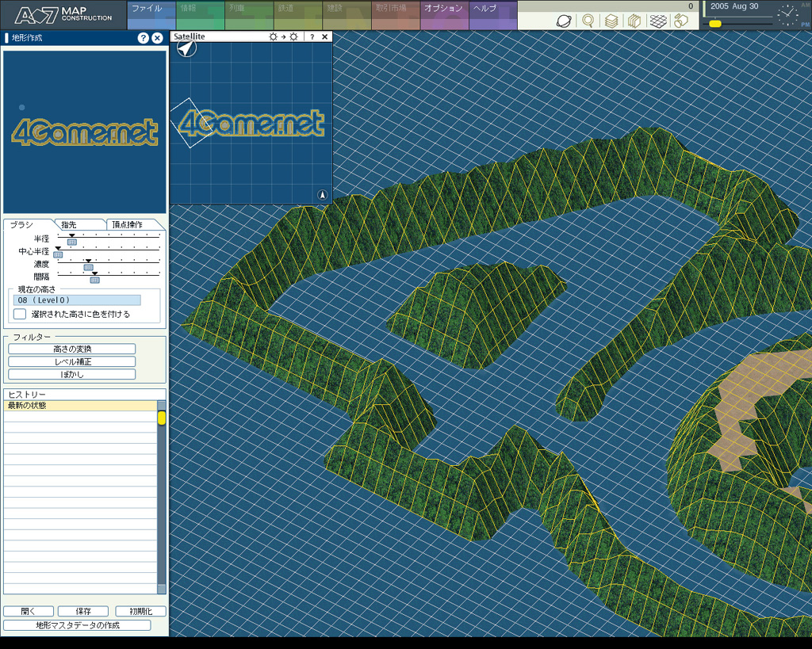Click the 保存 button
812x649 pixels.
point(82,611)
